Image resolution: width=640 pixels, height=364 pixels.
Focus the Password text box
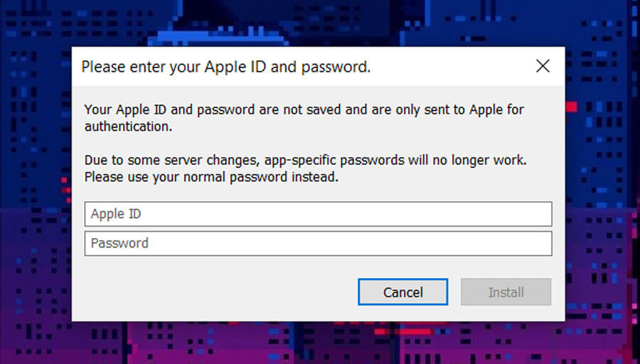(x=318, y=243)
